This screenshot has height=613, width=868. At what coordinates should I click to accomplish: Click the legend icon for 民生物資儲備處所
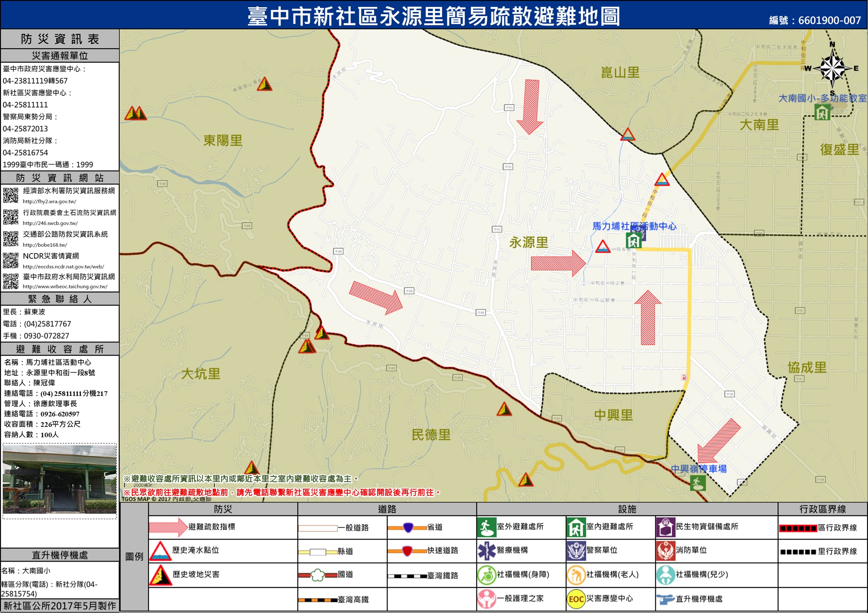point(665,528)
